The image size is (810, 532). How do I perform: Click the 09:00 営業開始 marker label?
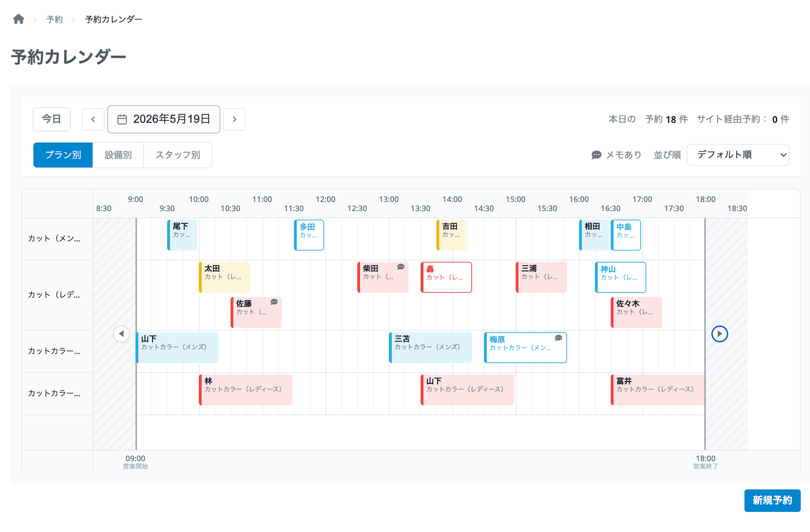pos(135,462)
